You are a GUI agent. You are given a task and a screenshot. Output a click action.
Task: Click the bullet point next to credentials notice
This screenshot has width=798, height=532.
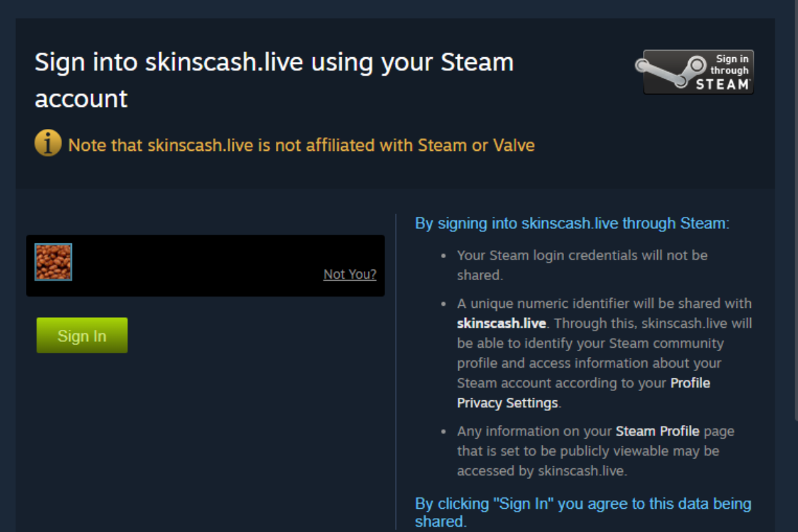click(x=444, y=255)
